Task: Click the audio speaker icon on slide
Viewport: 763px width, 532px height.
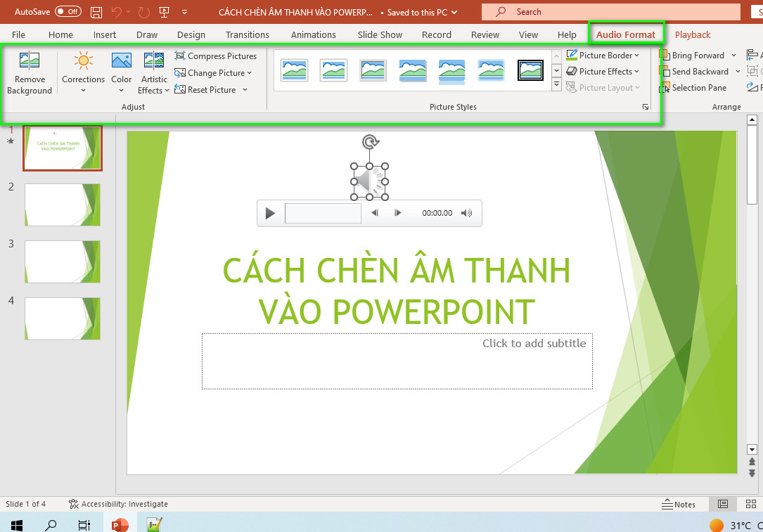Action: click(x=369, y=181)
